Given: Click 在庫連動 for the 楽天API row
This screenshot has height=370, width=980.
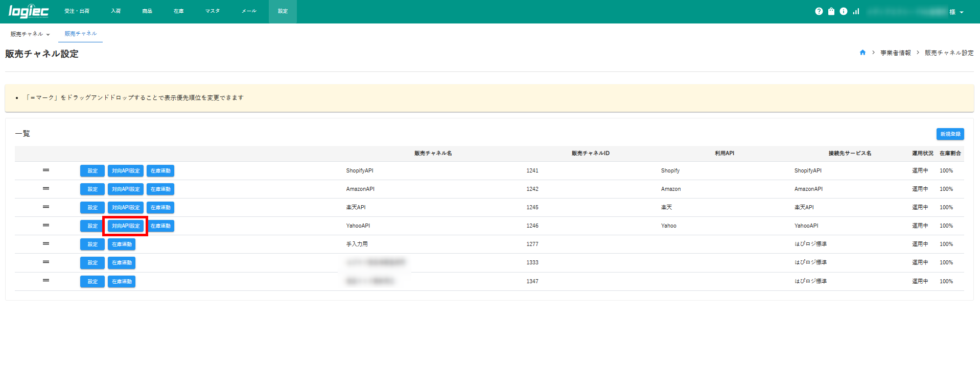Looking at the screenshot, I should (160, 208).
